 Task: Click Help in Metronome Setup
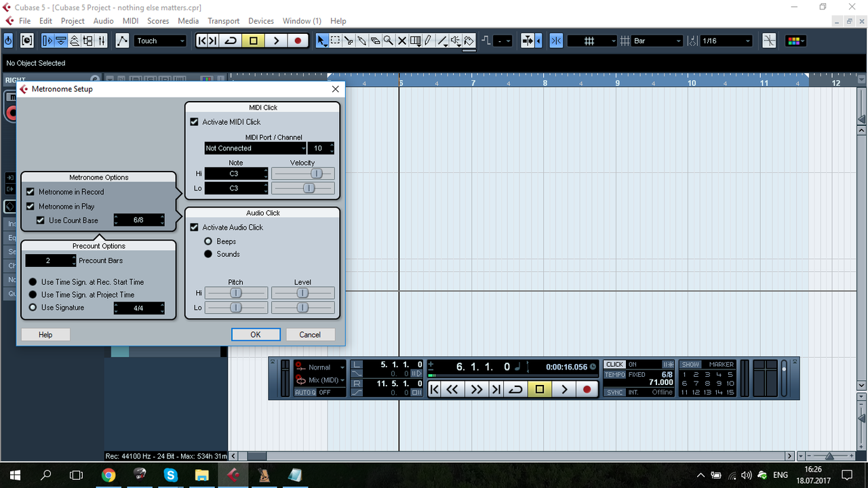pyautogui.click(x=45, y=335)
